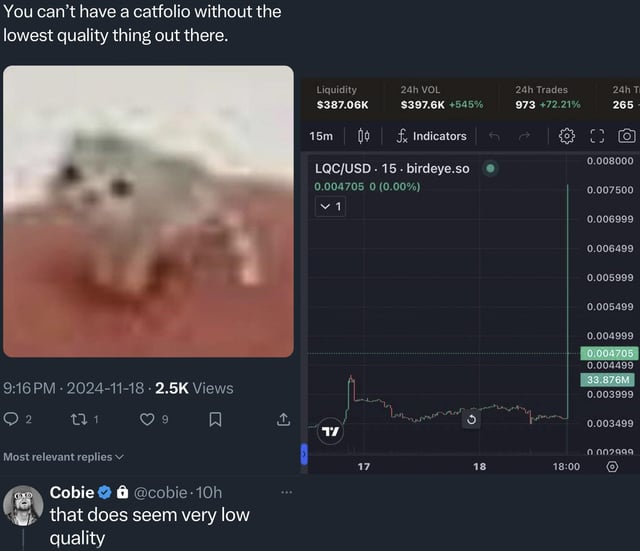Click the TradingView logo on chart
This screenshot has height=551, width=640.
tap(329, 433)
